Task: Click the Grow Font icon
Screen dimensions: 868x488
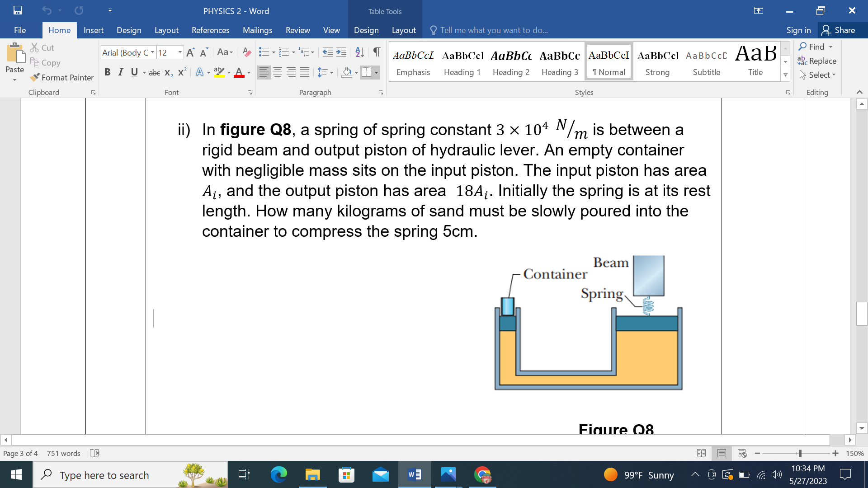Action: click(x=190, y=52)
